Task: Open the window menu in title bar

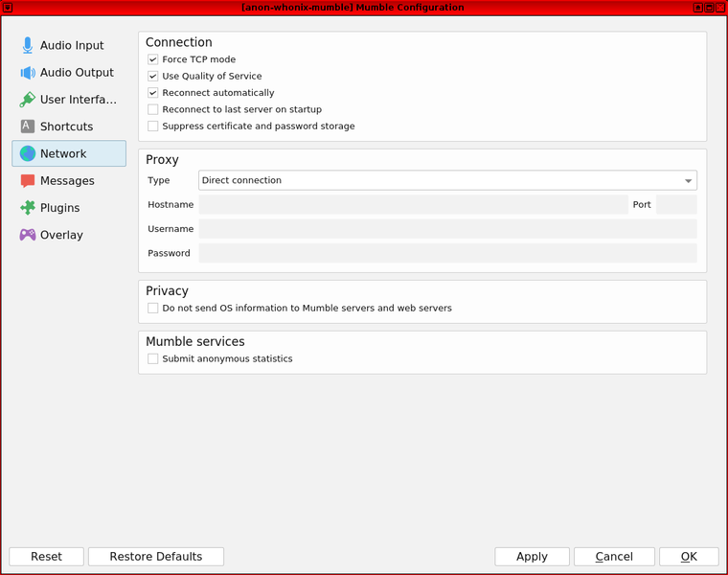Action: pos(8,8)
